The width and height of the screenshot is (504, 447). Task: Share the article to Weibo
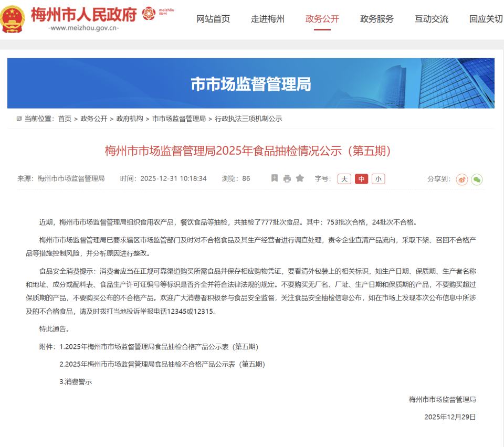pyautogui.click(x=461, y=179)
